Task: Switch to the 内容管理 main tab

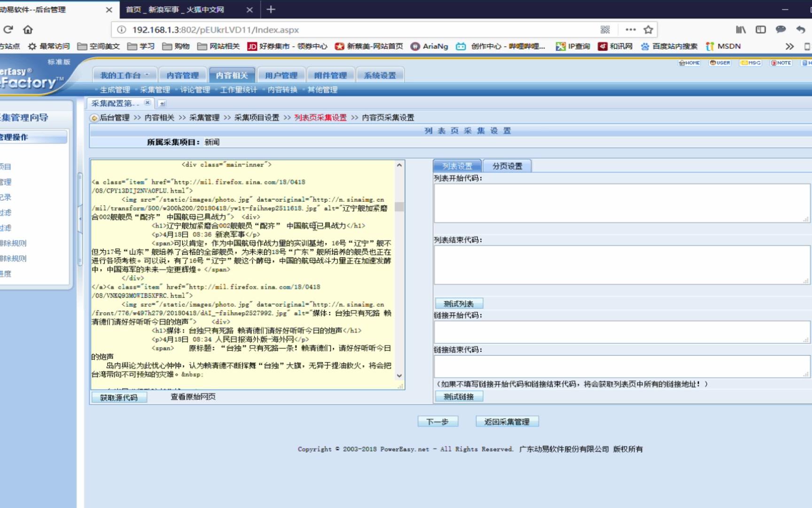Action: tap(183, 75)
